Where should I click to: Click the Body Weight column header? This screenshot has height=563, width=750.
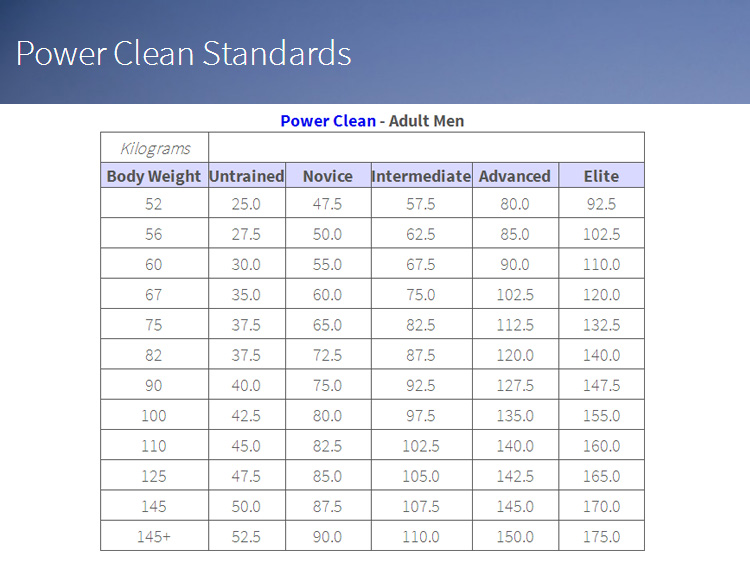[154, 176]
